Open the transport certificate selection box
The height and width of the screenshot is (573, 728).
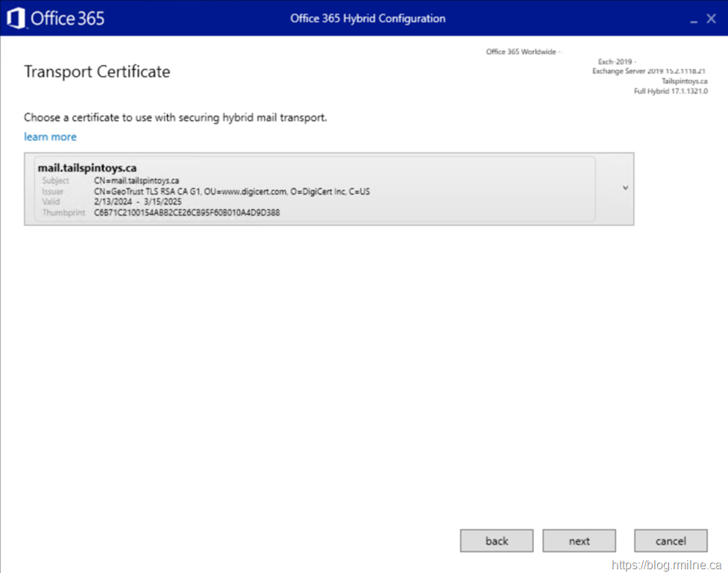coord(328,190)
